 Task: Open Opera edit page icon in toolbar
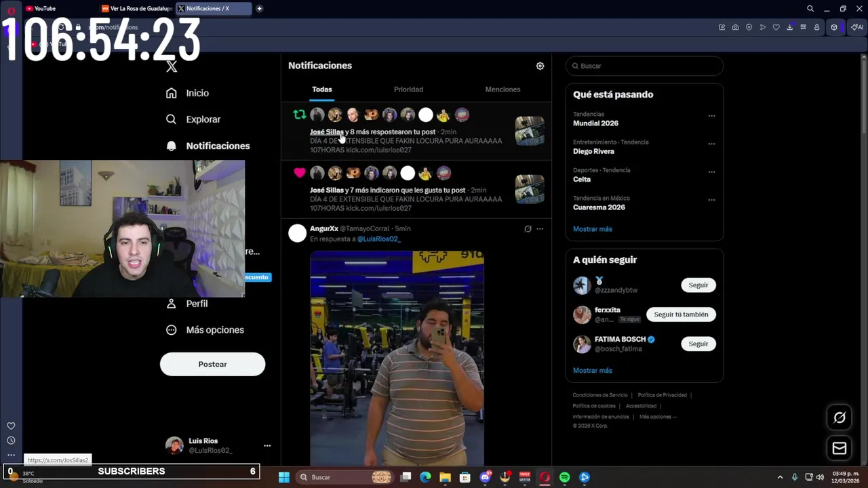click(x=722, y=27)
